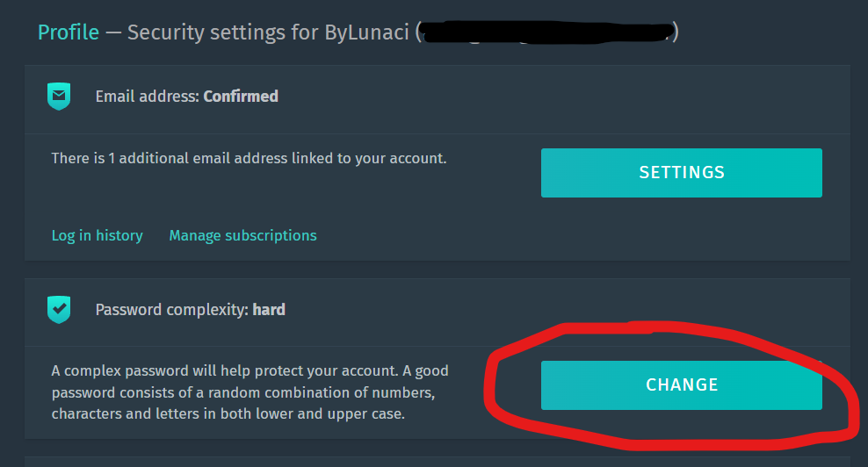Click the 'Email address' header label
This screenshot has height=467, width=868.
click(148, 96)
